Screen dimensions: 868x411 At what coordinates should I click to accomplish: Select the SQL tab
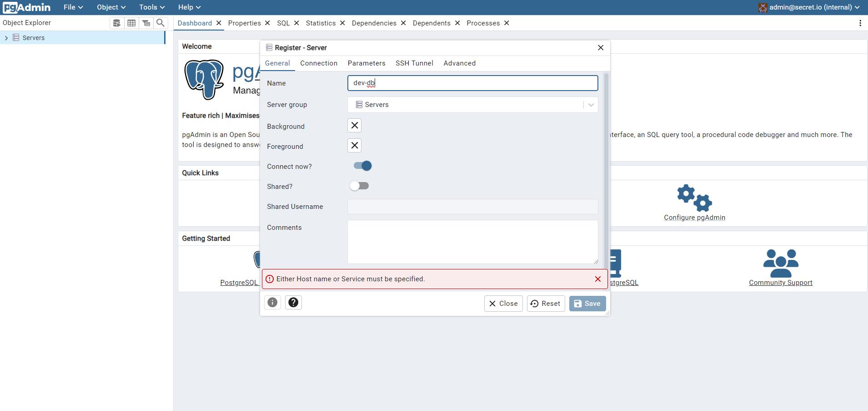coord(283,23)
